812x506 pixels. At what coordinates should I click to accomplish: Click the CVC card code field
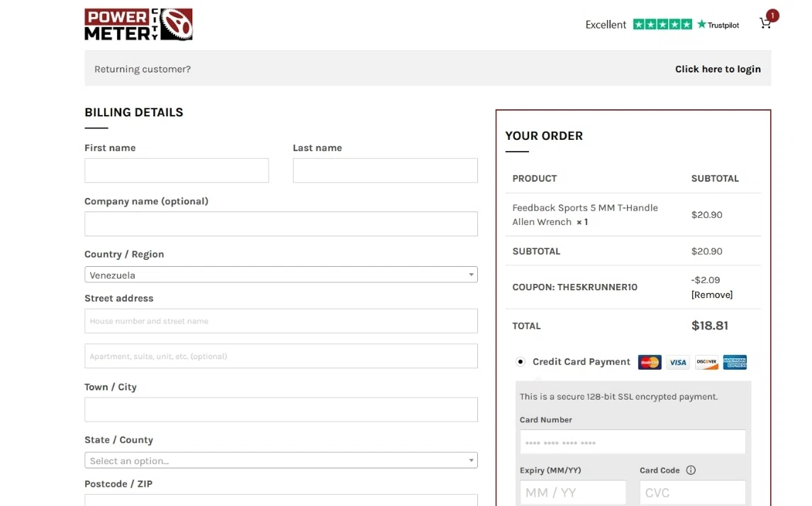(x=692, y=493)
